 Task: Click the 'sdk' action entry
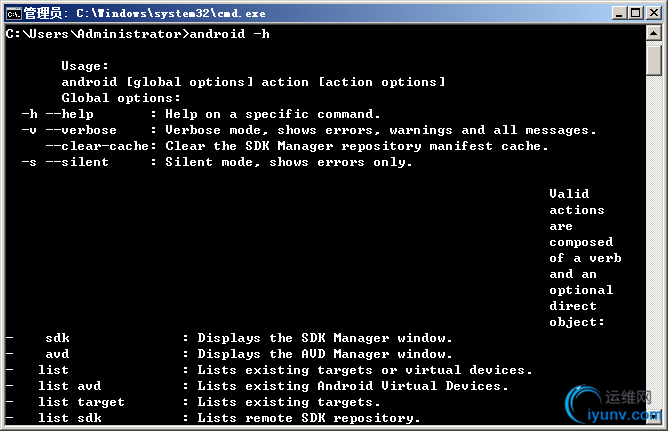point(58,338)
